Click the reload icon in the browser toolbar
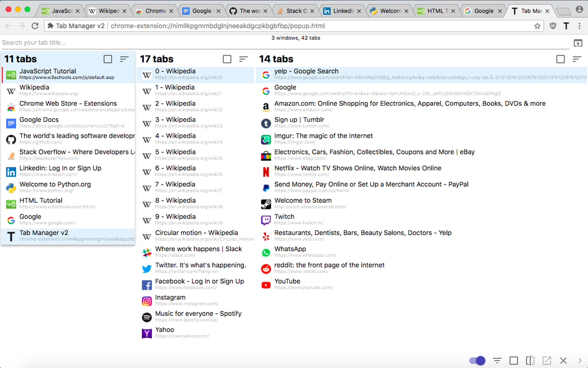The image size is (588, 368). 35,26
